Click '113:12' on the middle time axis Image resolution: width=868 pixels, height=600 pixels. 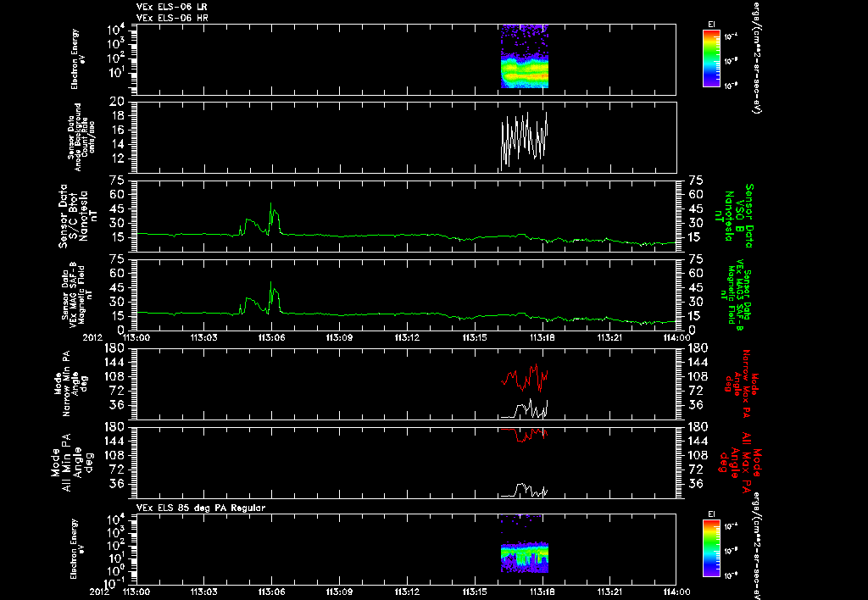click(x=407, y=337)
